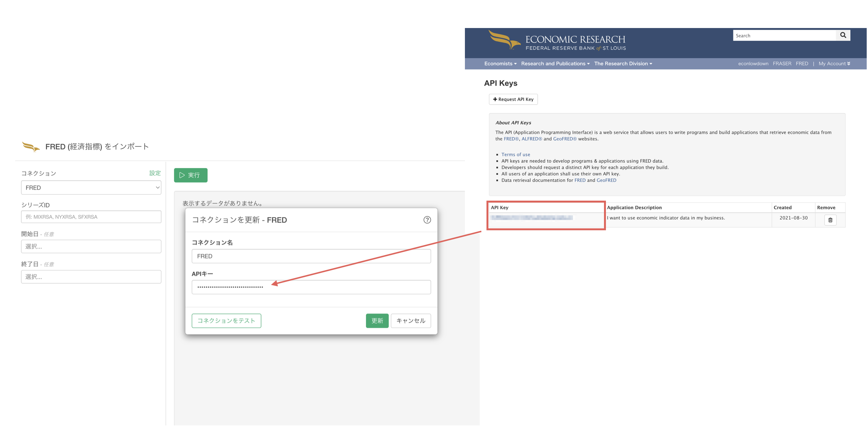Viewport: 868px width, 438px height.
Task: Click the FRED eagle logo on the import page
Action: [x=31, y=147]
